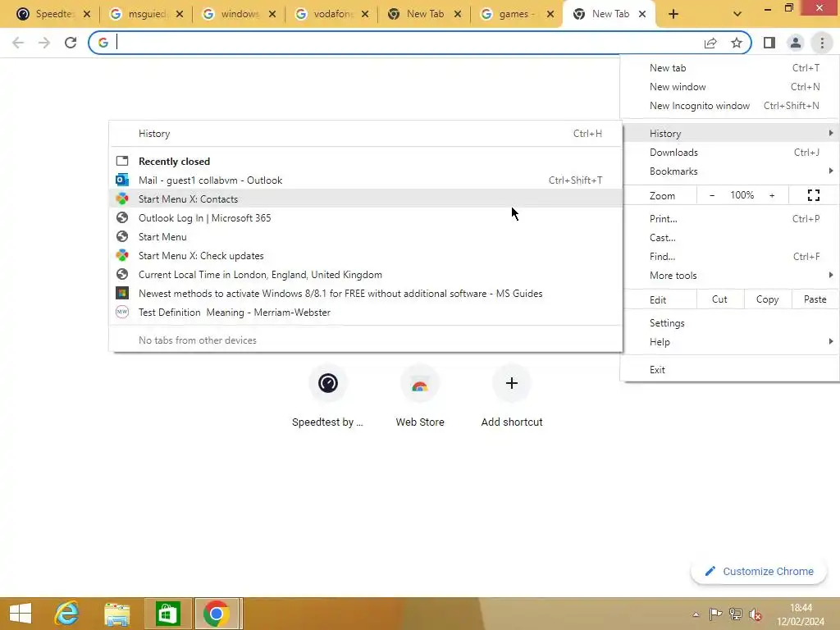This screenshot has height=630, width=840.
Task: Click the Cut button
Action: [719, 299]
